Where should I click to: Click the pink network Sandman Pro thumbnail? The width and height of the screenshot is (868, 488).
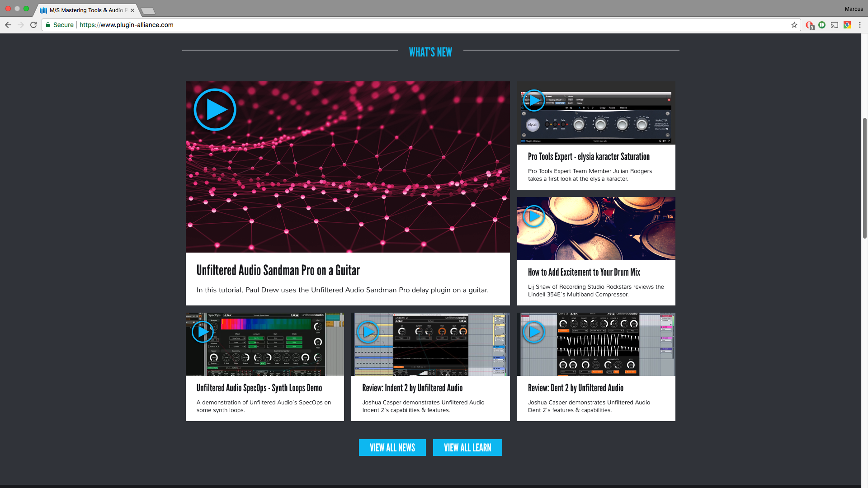click(348, 167)
